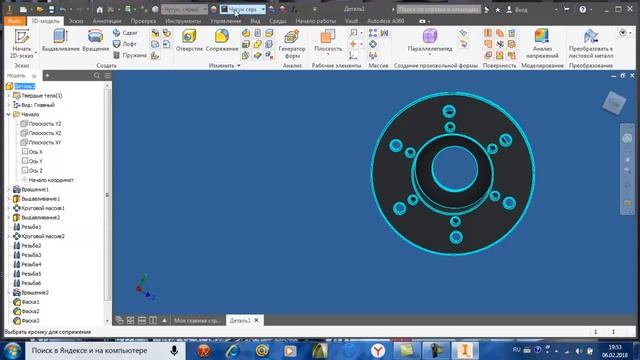This screenshot has height=360, width=640.
Task: Collapse the Начало folder
Action: point(9,114)
